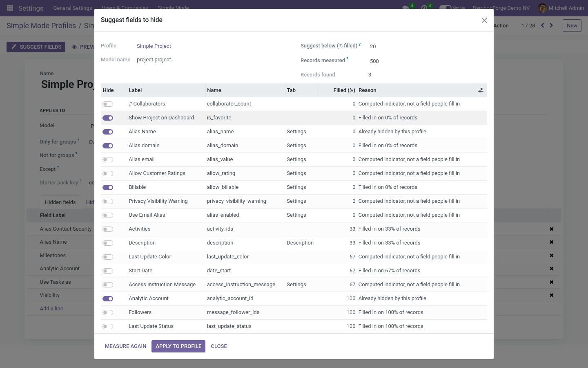Turn off hide toggle for Alias domain
588x368 pixels.
coord(108,146)
